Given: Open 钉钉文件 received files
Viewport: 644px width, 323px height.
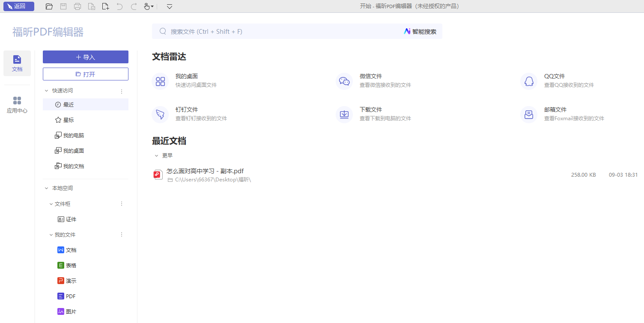Looking at the screenshot, I should pos(187,114).
